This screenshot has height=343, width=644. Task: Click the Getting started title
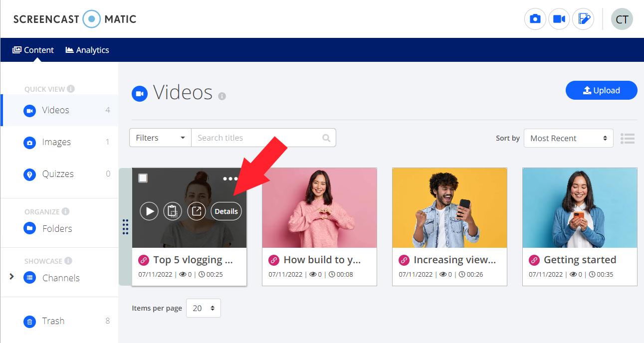(x=580, y=260)
